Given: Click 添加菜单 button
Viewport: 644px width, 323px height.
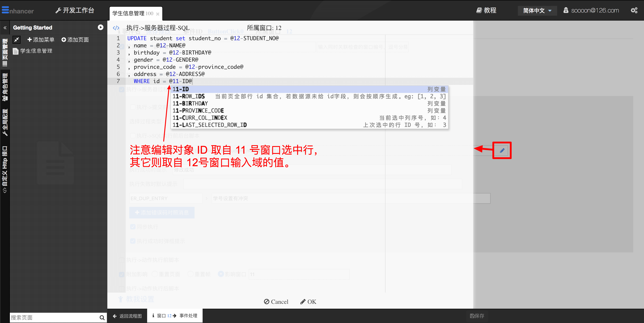Looking at the screenshot, I should (41, 40).
